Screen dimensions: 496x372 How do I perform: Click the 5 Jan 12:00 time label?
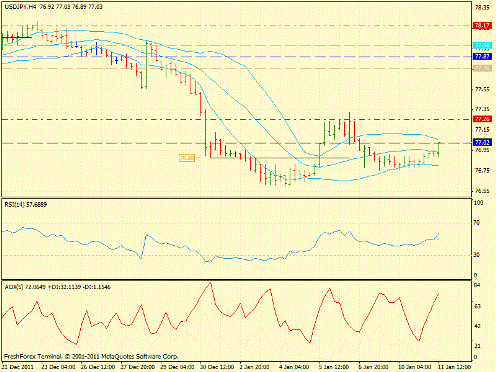point(334,367)
